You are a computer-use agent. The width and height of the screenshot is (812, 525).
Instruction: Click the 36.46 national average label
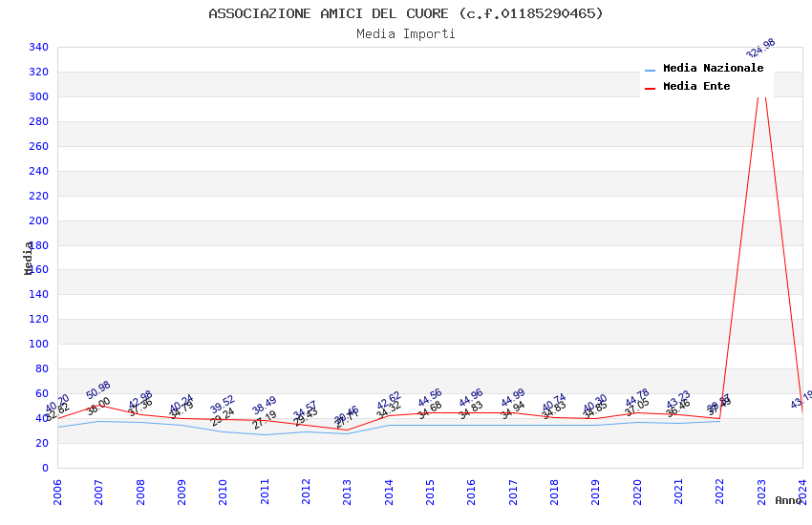coord(678,409)
